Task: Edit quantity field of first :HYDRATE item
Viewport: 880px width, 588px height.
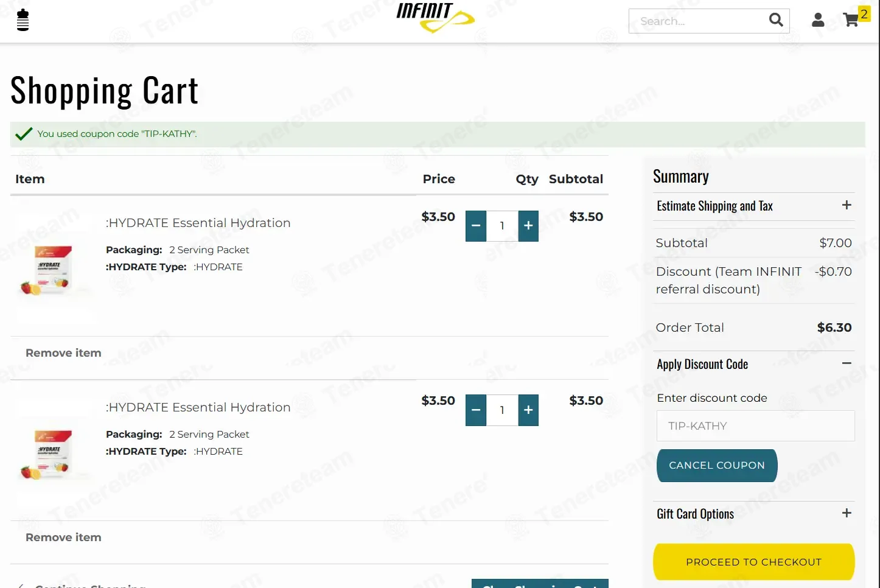Action: [x=502, y=226]
